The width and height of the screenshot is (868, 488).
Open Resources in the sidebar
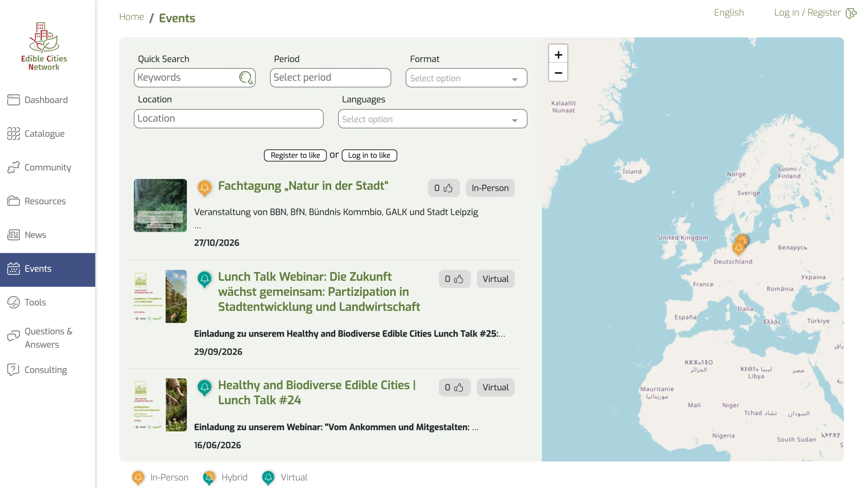[47, 201]
